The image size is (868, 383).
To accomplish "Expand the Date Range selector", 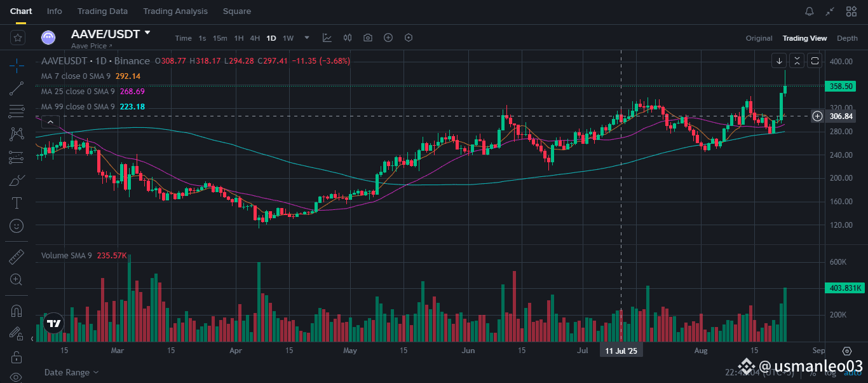I will click(x=72, y=372).
